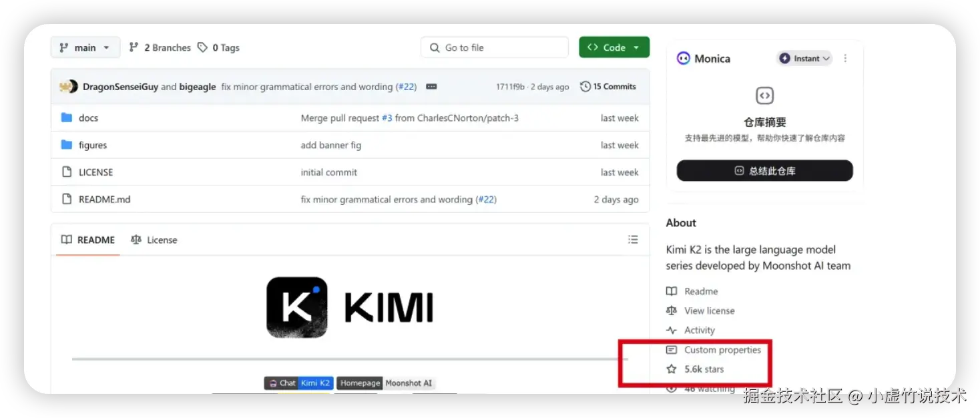Open #22 link in README.md row
980x418 pixels.
pos(486,200)
